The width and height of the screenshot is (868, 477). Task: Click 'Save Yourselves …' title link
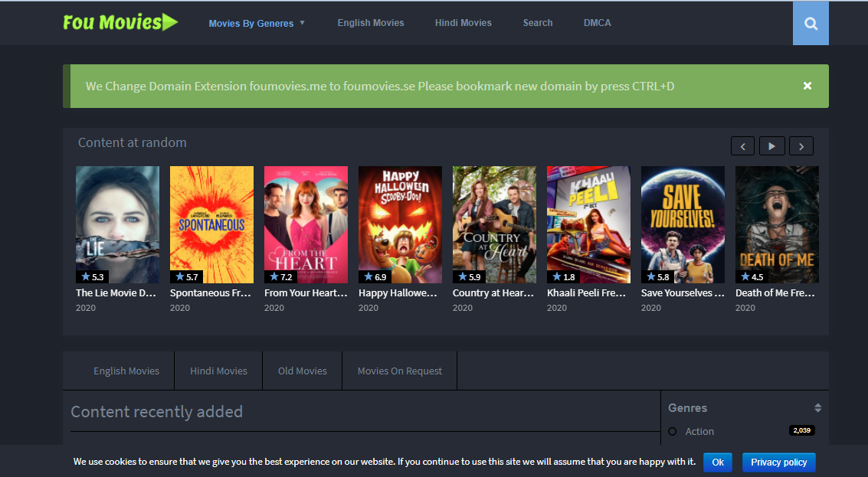(x=683, y=293)
